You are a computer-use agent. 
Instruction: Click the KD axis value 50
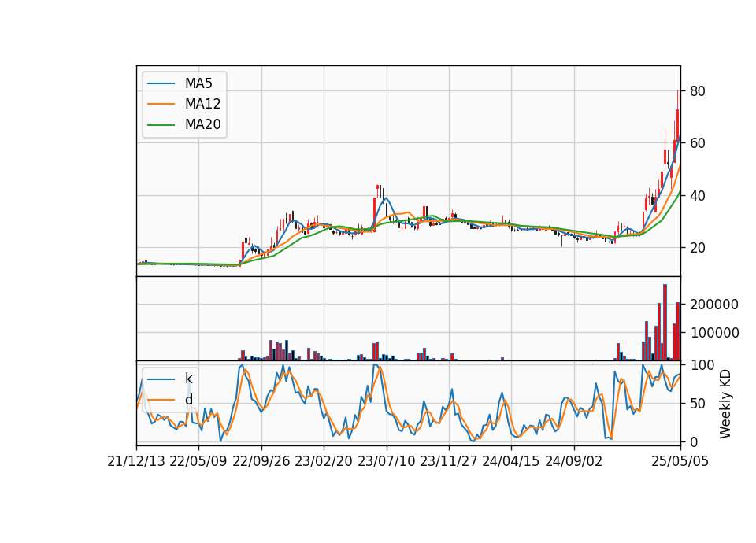coord(698,404)
